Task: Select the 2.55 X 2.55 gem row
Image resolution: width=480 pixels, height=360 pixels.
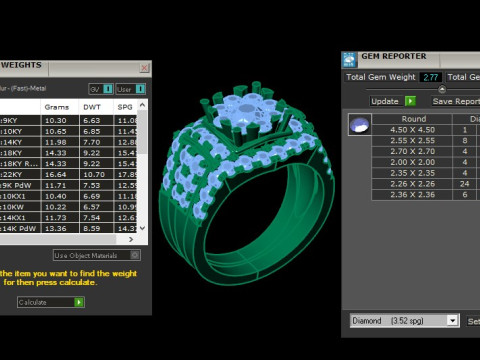Action: [x=426, y=141]
